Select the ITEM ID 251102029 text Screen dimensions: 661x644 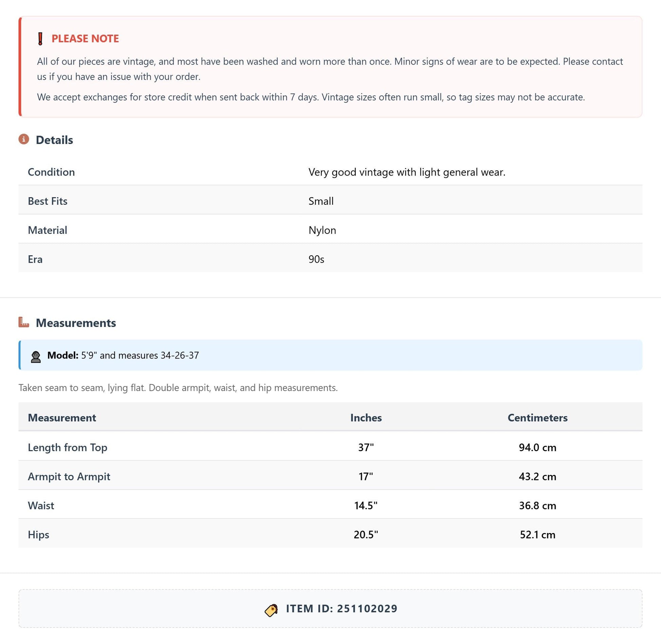tap(341, 608)
